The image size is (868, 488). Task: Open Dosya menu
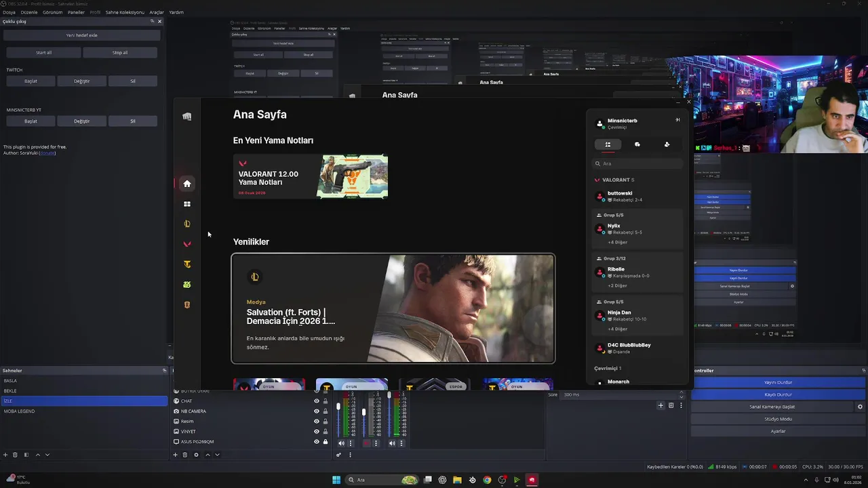(x=9, y=12)
